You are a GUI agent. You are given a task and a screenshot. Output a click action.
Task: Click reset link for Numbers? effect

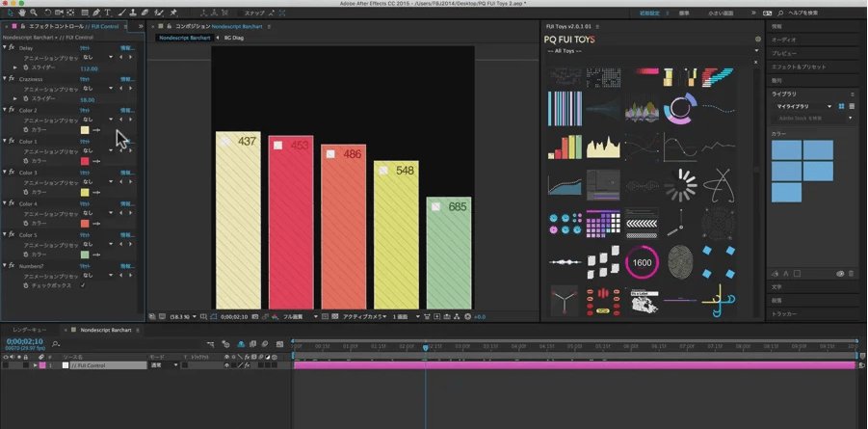(x=85, y=266)
